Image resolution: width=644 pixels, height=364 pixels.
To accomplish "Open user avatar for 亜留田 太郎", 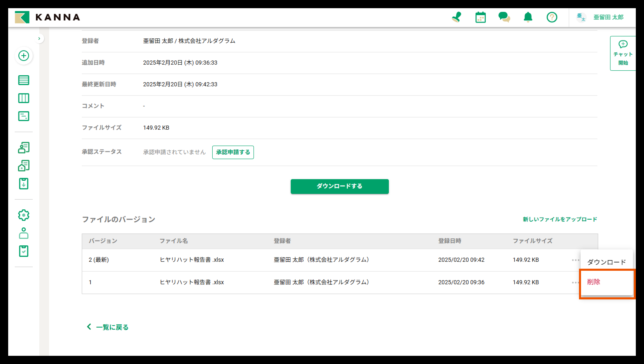I will pos(581,17).
